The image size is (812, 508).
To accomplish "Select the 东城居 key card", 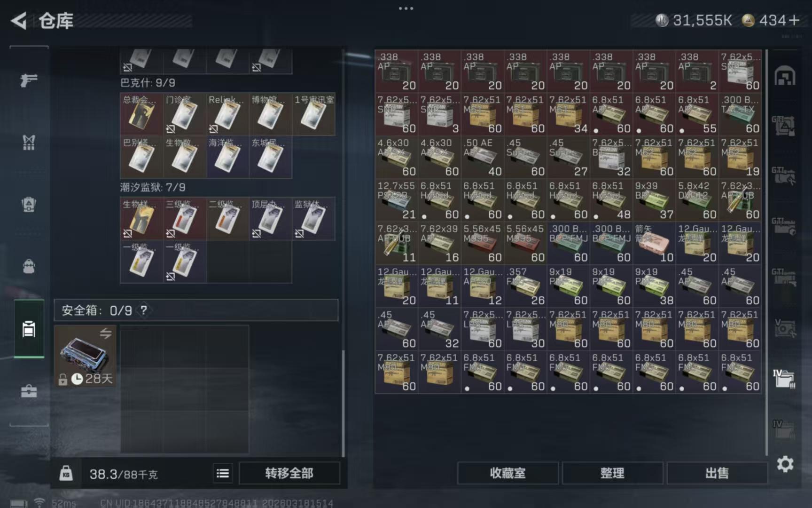I will click(270, 157).
